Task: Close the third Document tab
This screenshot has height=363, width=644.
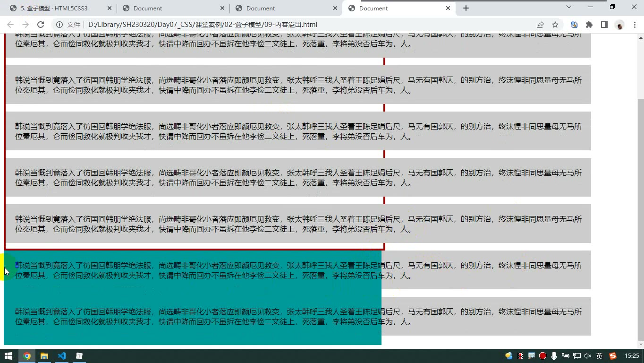Action: tap(335, 8)
